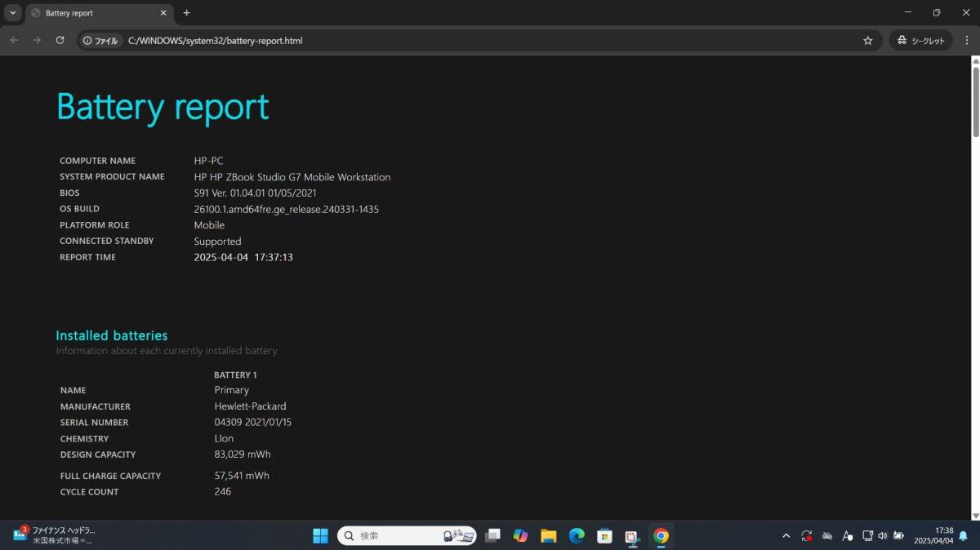Bookmark this page with the star icon
This screenshot has width=980, height=550.
(x=868, y=40)
